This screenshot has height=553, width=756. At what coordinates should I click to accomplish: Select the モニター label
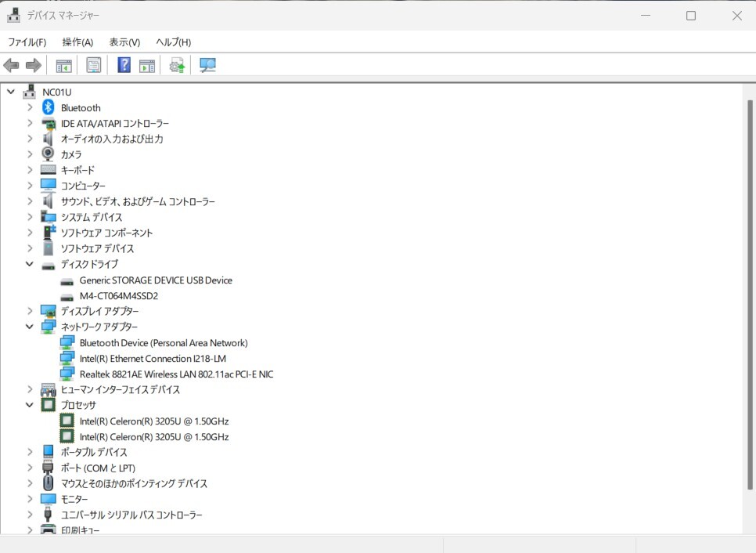pos(74,499)
